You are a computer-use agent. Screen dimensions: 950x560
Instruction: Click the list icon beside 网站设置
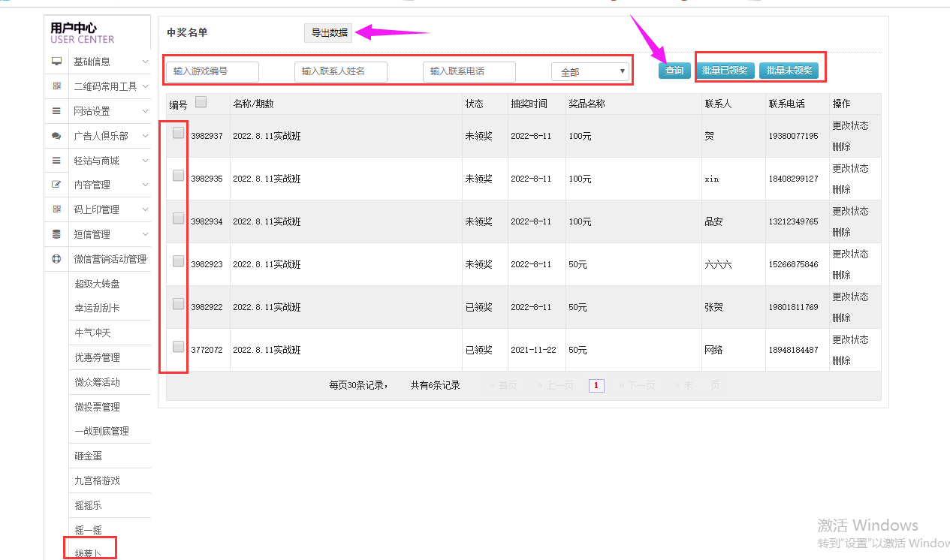click(56, 111)
